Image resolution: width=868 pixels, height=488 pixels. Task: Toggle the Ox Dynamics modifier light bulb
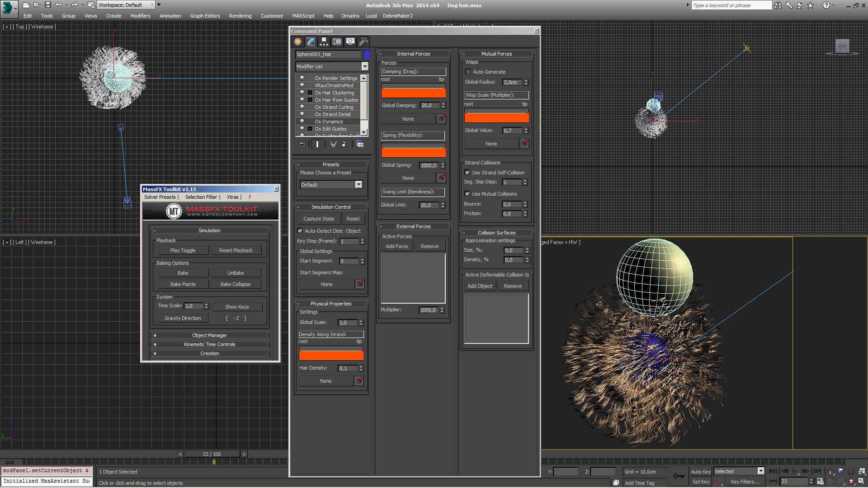point(302,122)
